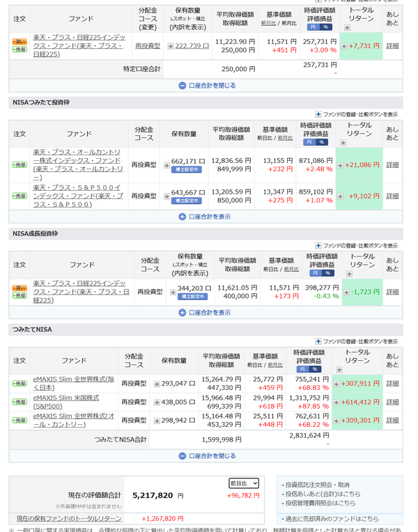Click the 買い button in NISA成長投資枠 table
This screenshot has width=418, height=532.
20,288
